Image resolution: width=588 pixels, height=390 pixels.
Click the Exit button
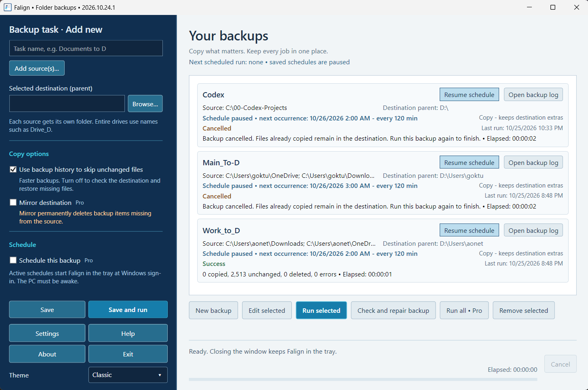(x=128, y=354)
